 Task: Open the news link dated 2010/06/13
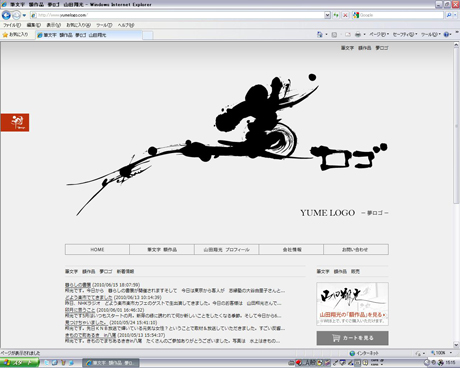point(89,297)
